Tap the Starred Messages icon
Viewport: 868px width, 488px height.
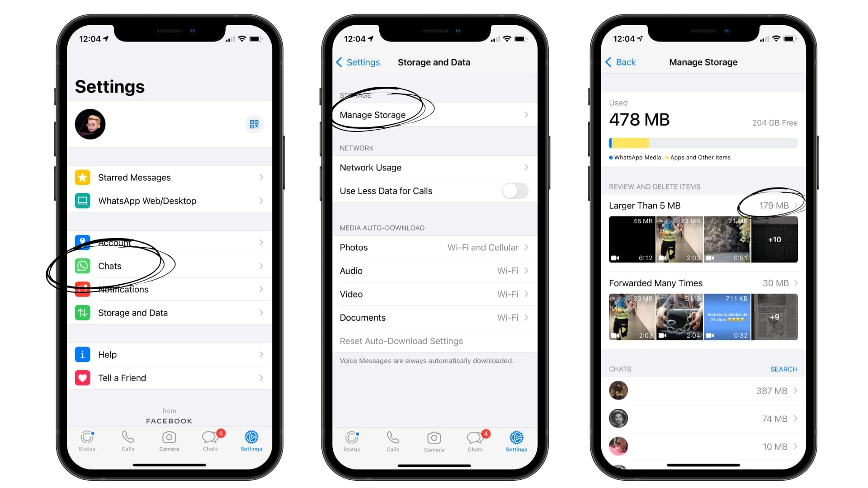[x=82, y=177]
